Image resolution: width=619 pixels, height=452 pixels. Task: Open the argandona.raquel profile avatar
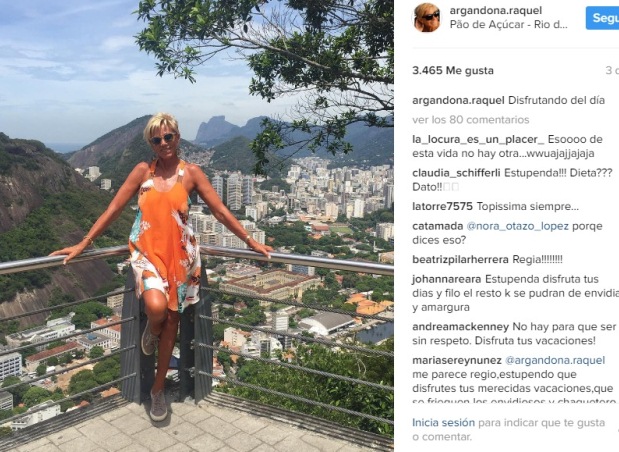(x=427, y=17)
